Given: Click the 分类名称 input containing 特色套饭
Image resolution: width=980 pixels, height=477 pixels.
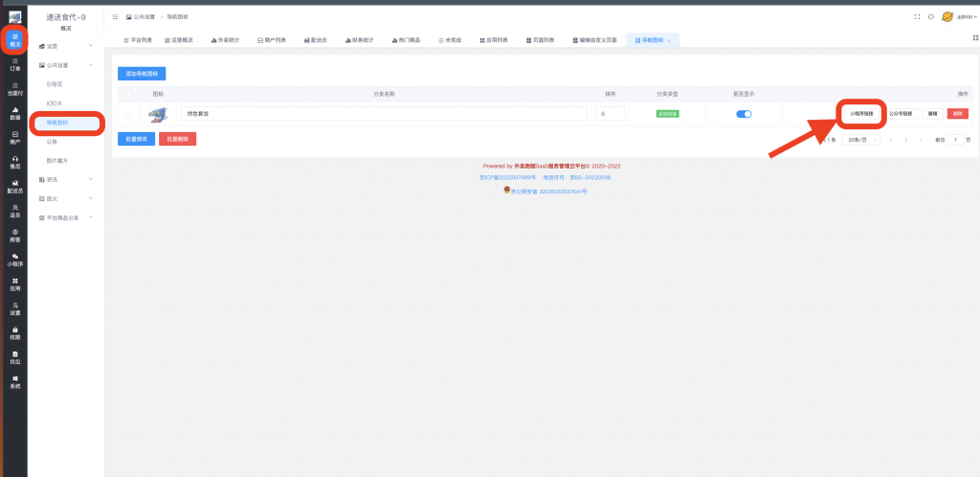Looking at the screenshot, I should [x=383, y=114].
